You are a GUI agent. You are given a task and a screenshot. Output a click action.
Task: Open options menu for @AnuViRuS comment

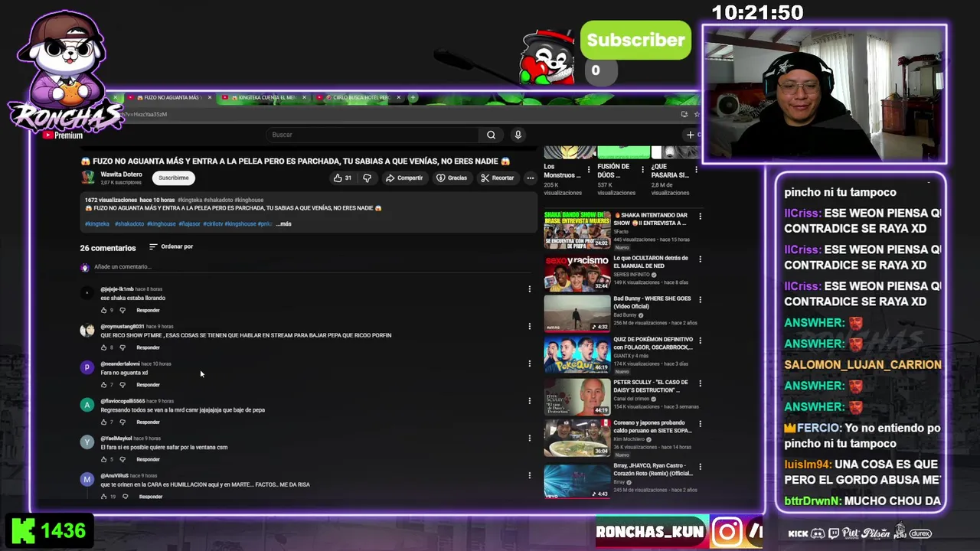[x=529, y=475]
